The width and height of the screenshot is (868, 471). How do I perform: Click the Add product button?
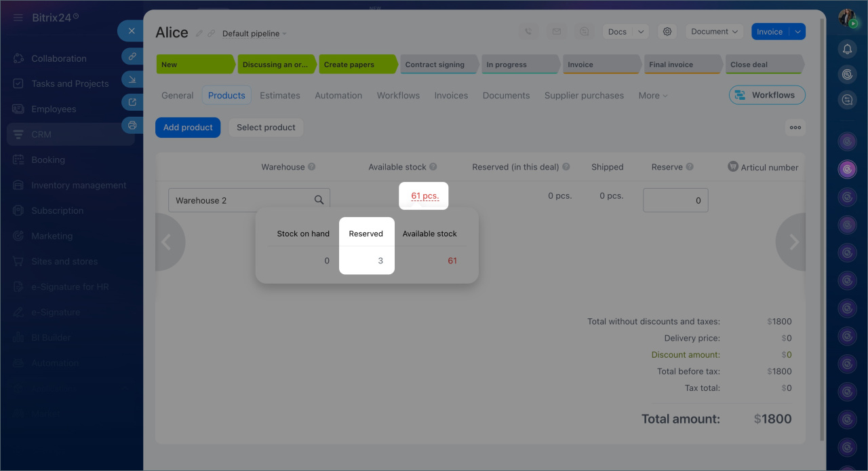click(188, 128)
